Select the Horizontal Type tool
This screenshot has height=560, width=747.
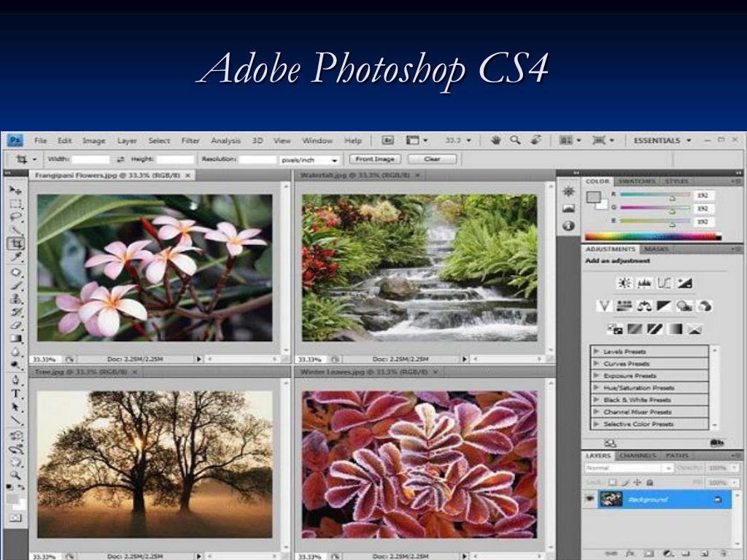pyautogui.click(x=16, y=394)
